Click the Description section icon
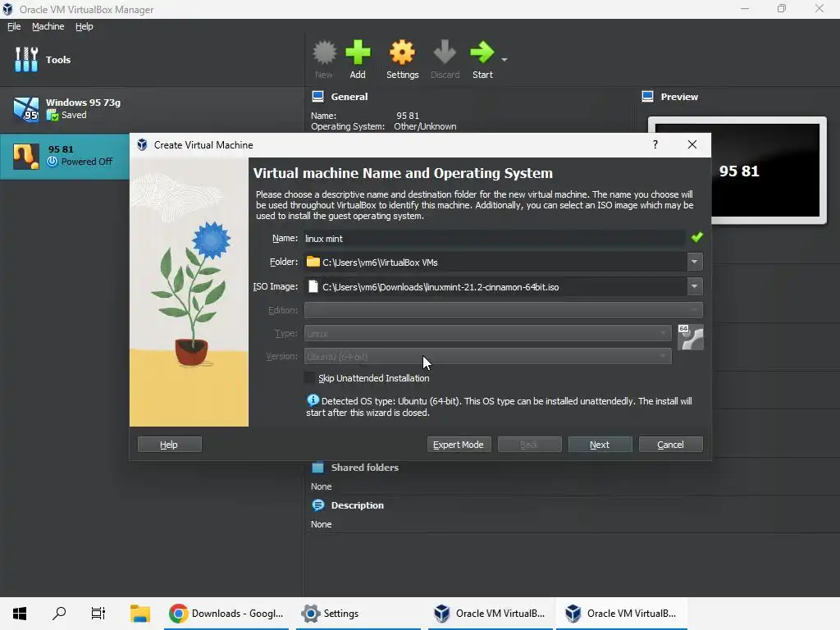Screen dimensions: 840x630 click(x=318, y=505)
